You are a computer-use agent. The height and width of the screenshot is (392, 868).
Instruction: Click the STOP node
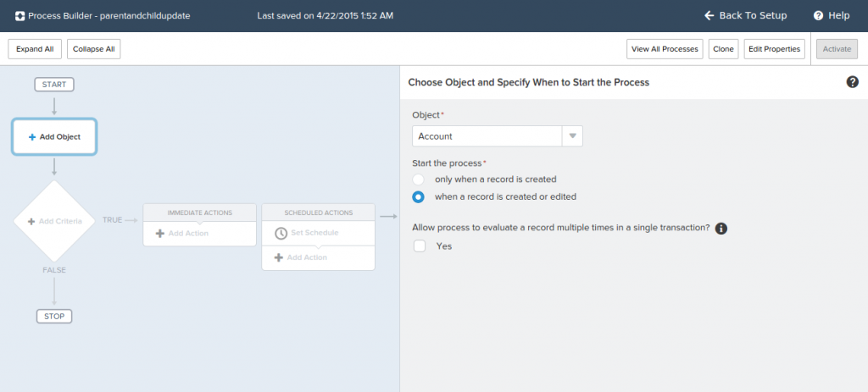click(x=54, y=317)
